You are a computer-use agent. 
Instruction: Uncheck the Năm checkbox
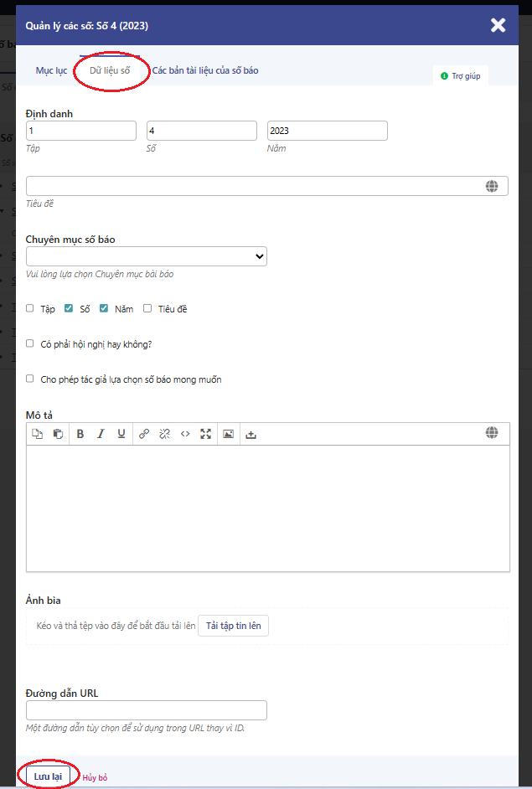(x=104, y=309)
